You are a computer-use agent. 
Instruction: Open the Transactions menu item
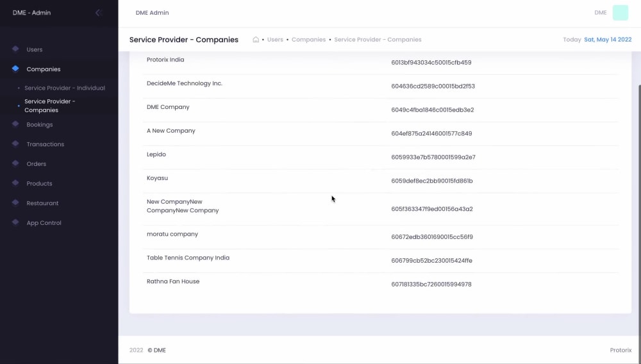[46, 144]
